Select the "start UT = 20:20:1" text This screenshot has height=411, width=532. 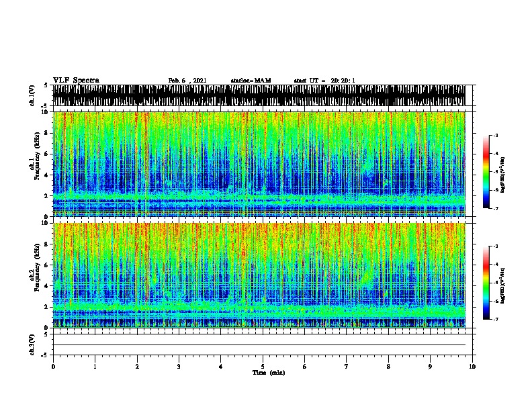(324, 81)
